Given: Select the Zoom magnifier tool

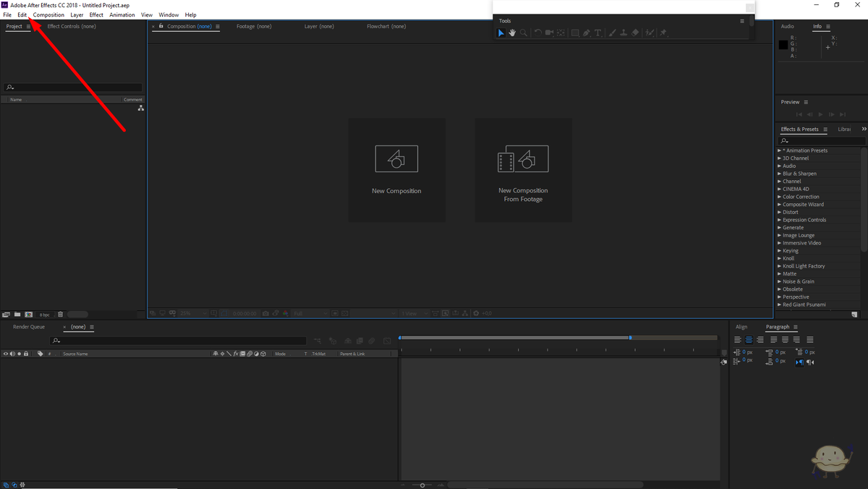Looking at the screenshot, I should tap(524, 33).
